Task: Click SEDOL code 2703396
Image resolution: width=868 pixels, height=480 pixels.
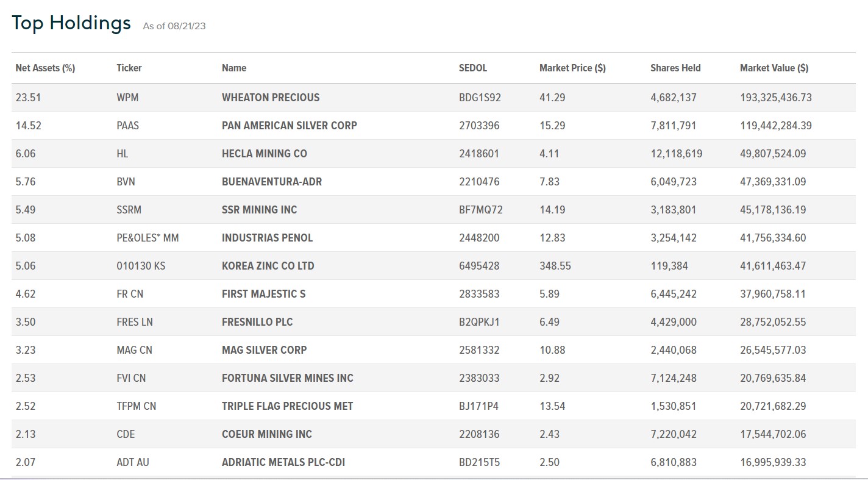Action: [x=479, y=126]
